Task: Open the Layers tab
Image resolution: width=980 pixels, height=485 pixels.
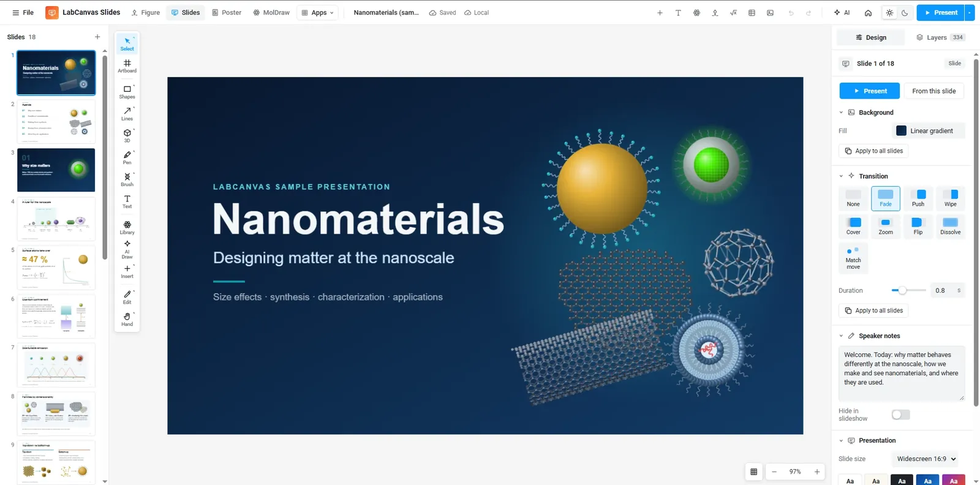Action: pos(940,37)
